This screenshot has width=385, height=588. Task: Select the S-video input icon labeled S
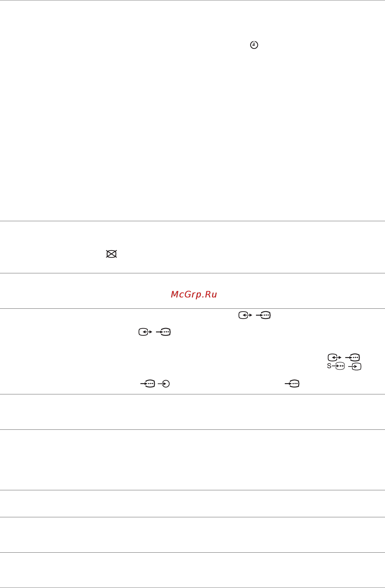[336, 366]
